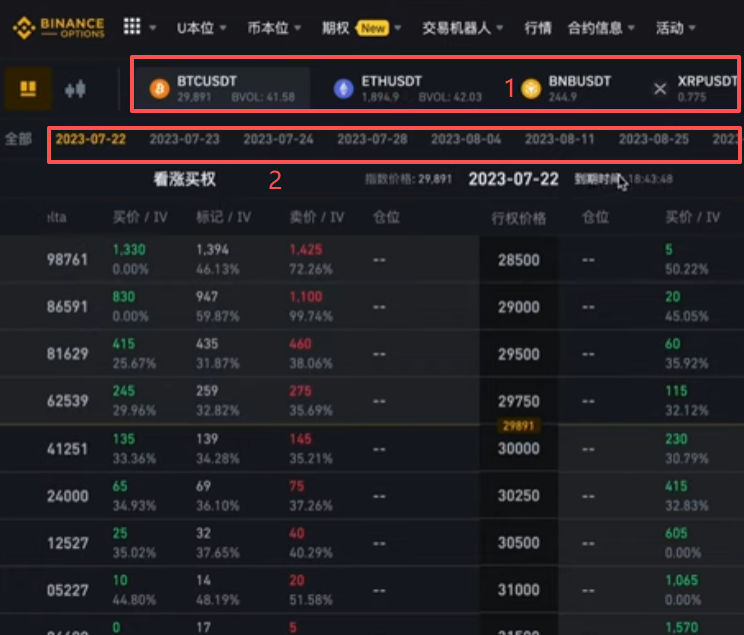
Task: Go to the 行情 markets page
Action: click(538, 28)
